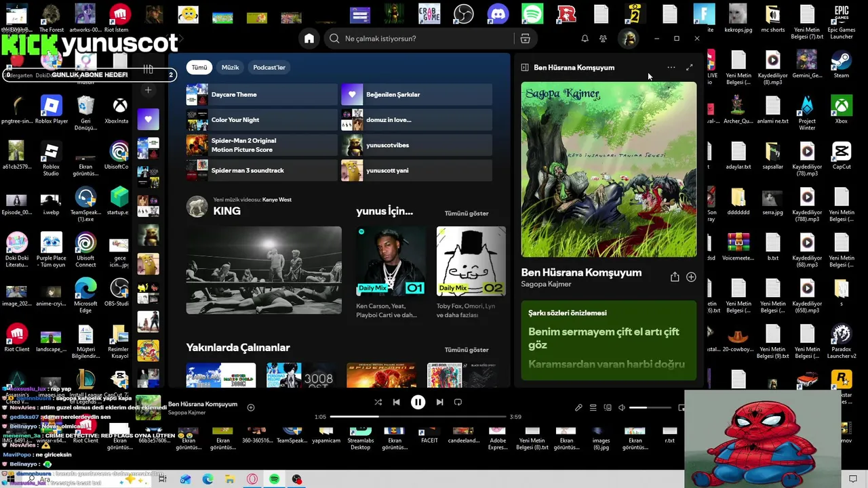This screenshot has height=488, width=868.
Task: Seek in the song progress bar
Action: 418,417
